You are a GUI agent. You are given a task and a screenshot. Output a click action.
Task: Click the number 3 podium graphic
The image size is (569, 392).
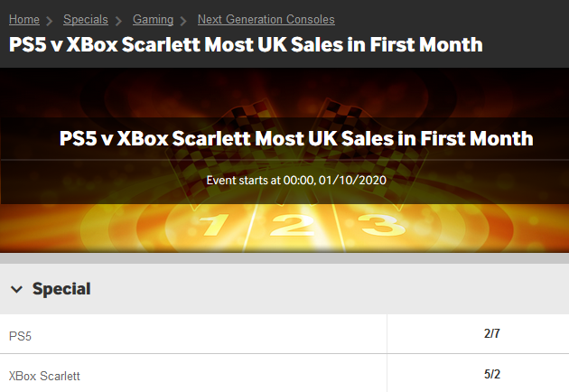(x=382, y=224)
